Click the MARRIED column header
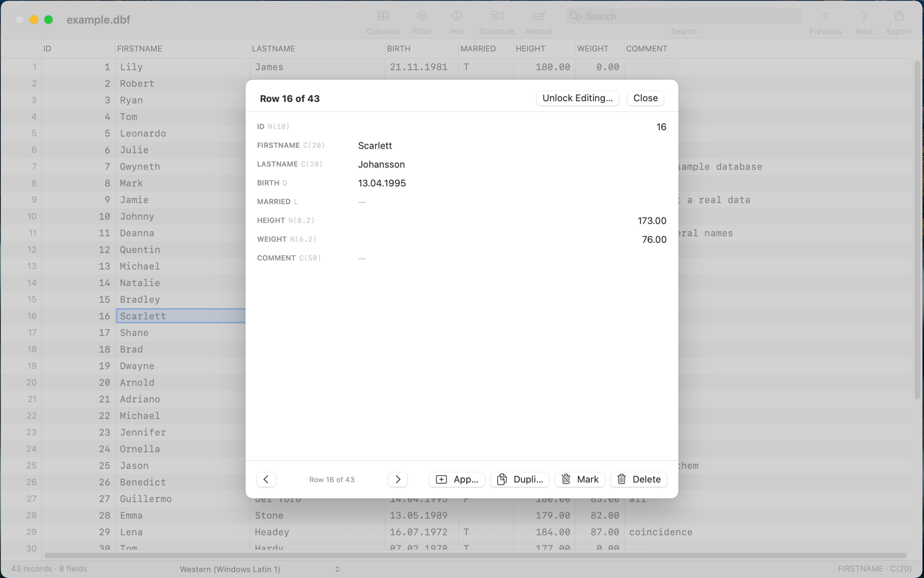 (x=486, y=49)
